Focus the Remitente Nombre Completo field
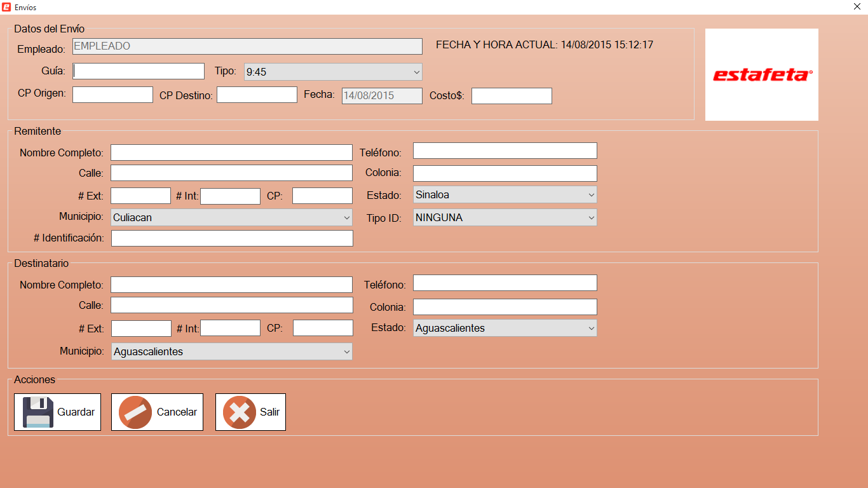Screen dimensions: 868x488 231,152
